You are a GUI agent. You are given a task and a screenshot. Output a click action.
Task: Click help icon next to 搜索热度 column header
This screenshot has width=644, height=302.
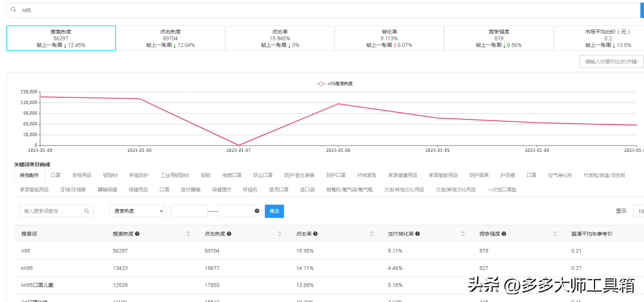point(138,234)
